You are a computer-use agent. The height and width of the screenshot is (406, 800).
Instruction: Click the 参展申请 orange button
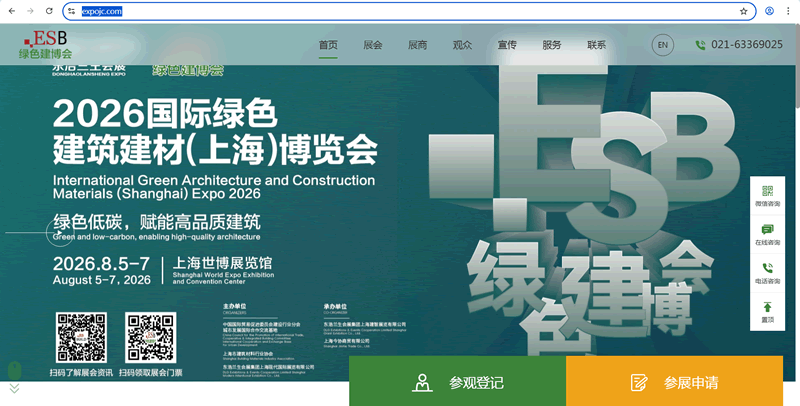point(674,382)
